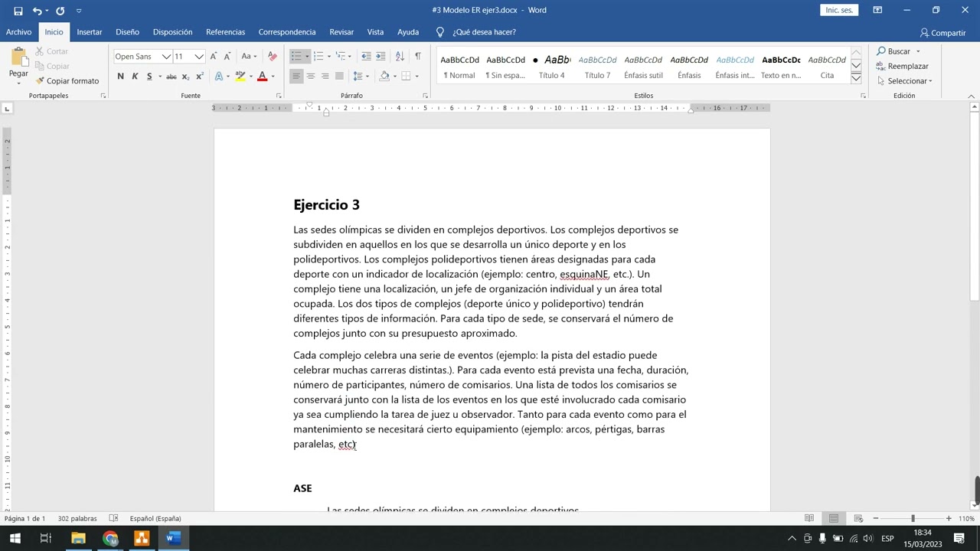The image size is (980, 551).
Task: Toggle paragraph marks visibility
Action: click(418, 57)
